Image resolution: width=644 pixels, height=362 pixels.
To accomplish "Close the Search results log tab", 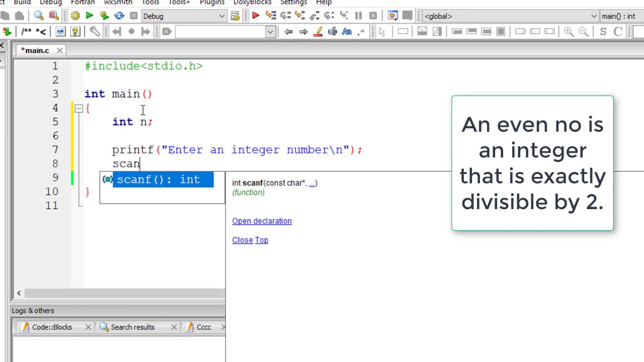I will [x=174, y=327].
